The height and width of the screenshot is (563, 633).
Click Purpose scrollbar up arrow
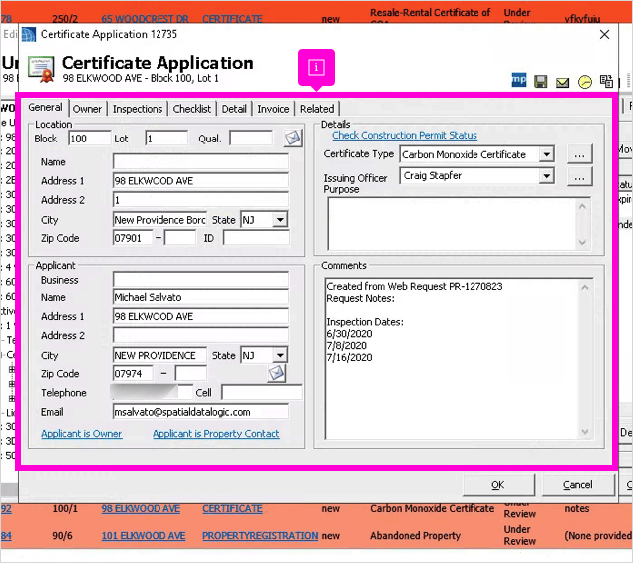click(583, 206)
